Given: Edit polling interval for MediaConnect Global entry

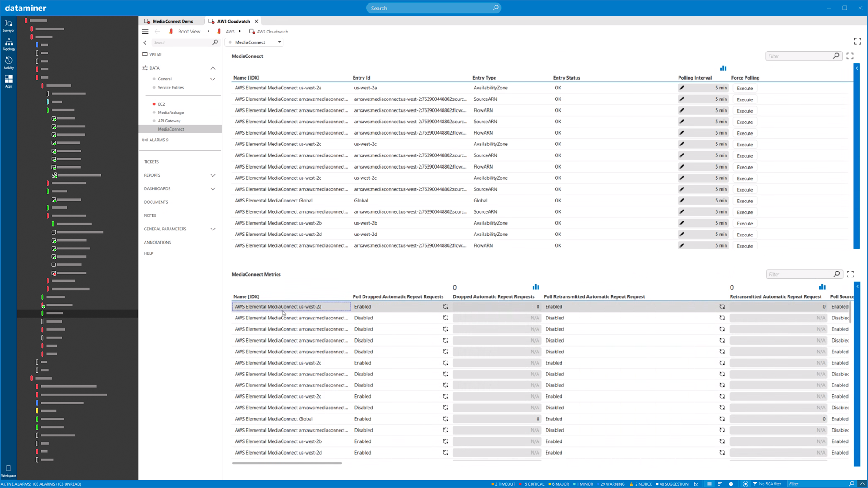Looking at the screenshot, I should pyautogui.click(x=682, y=201).
